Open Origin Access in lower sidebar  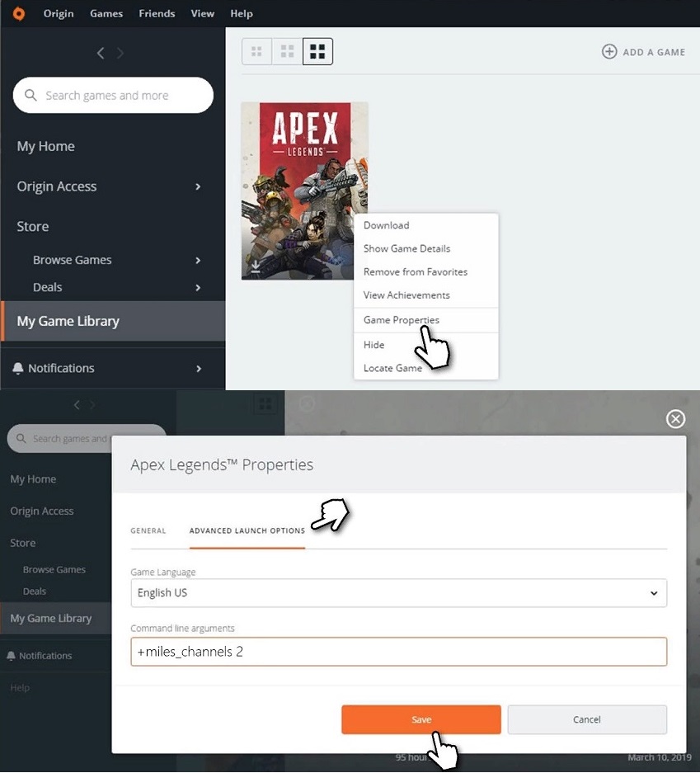click(42, 511)
